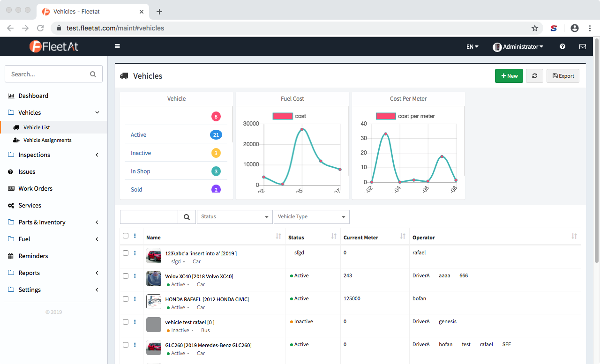Open Chrome profile account icon
Image resolution: width=600 pixels, height=364 pixels.
575,28
